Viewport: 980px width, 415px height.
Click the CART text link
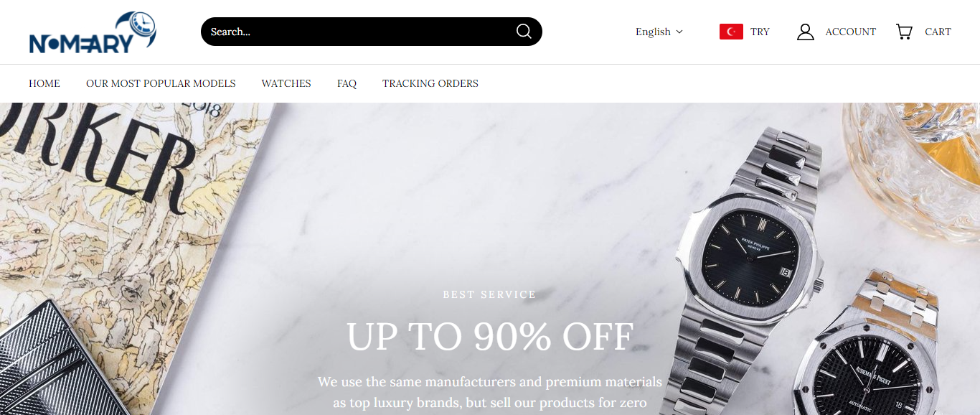point(938,32)
